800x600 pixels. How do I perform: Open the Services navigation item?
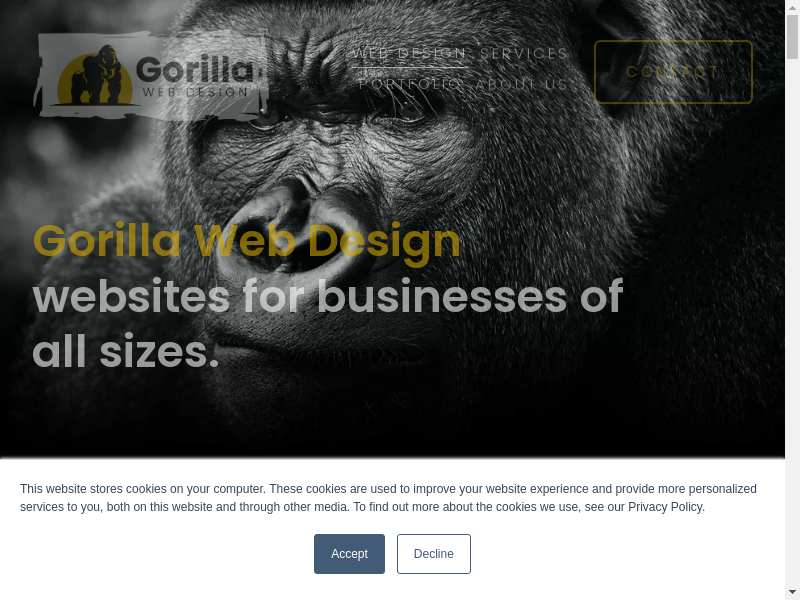coord(524,54)
